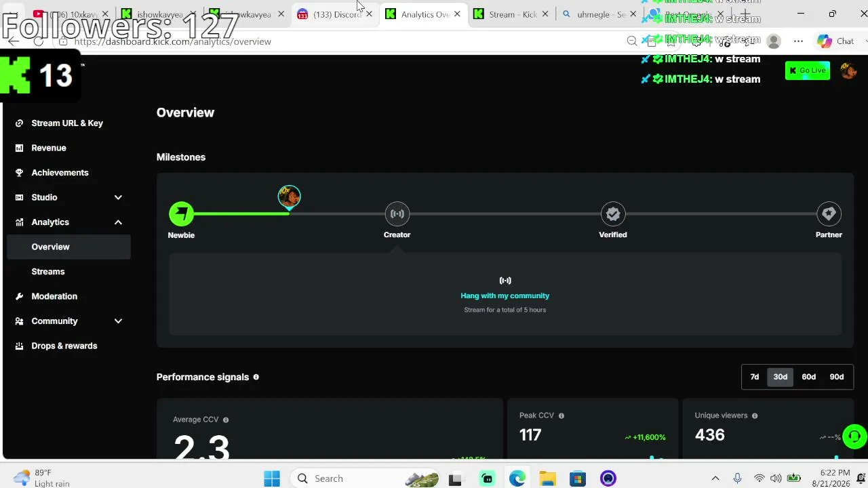Click Performance signals info icon

click(256, 377)
